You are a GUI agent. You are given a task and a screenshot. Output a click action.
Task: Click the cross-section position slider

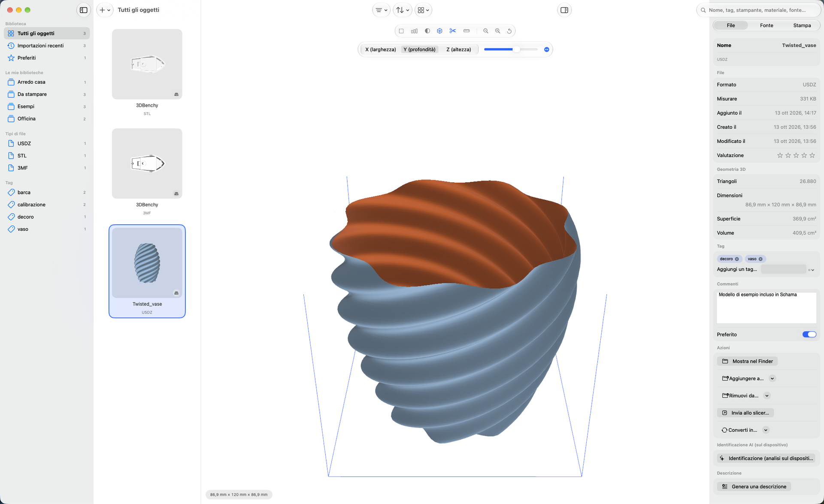pos(511,49)
